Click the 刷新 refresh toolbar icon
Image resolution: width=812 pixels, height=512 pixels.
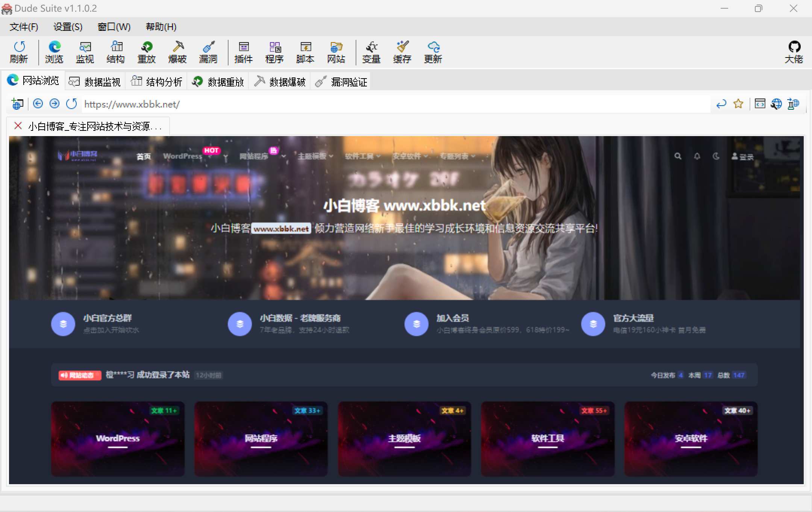point(19,52)
